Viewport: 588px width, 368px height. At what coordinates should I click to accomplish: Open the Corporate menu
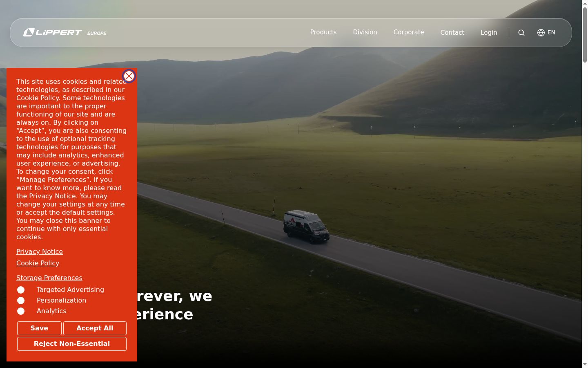point(409,32)
